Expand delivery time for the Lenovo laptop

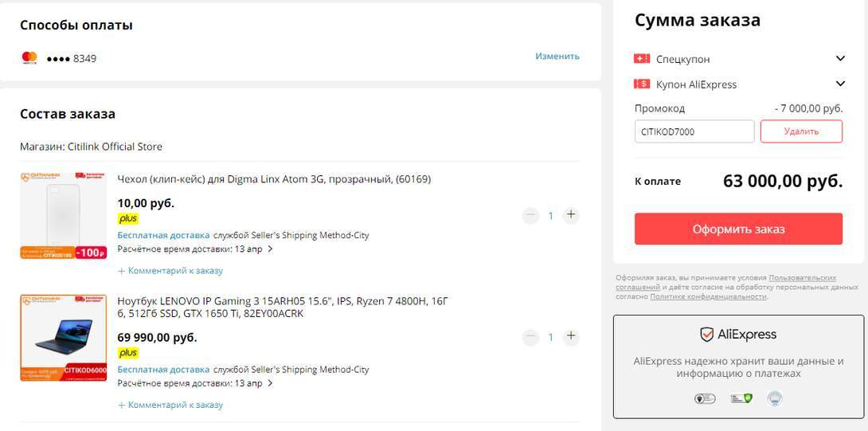tap(270, 383)
